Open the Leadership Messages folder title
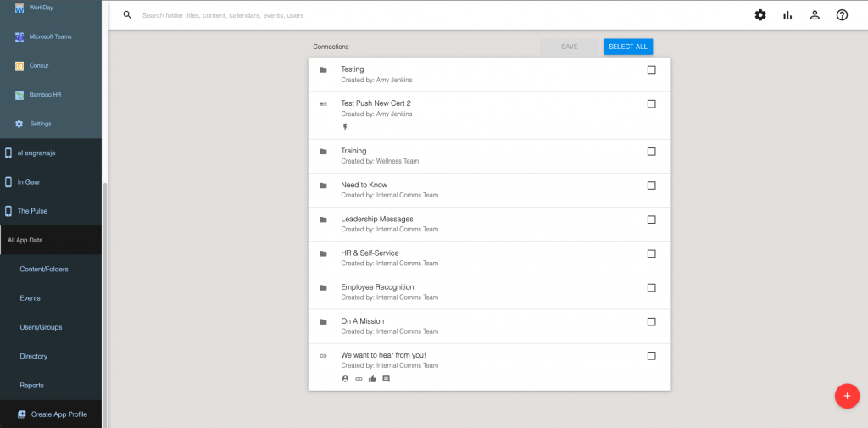 (377, 219)
